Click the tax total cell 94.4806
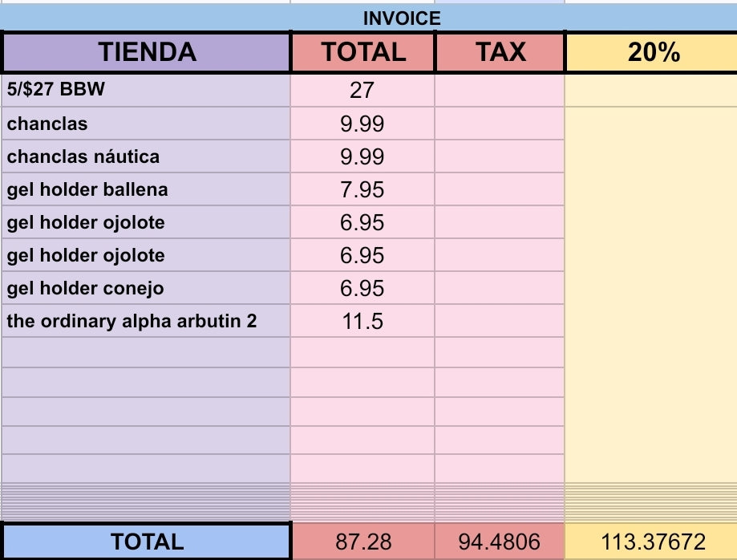Image resolution: width=737 pixels, height=560 pixels. coord(500,542)
